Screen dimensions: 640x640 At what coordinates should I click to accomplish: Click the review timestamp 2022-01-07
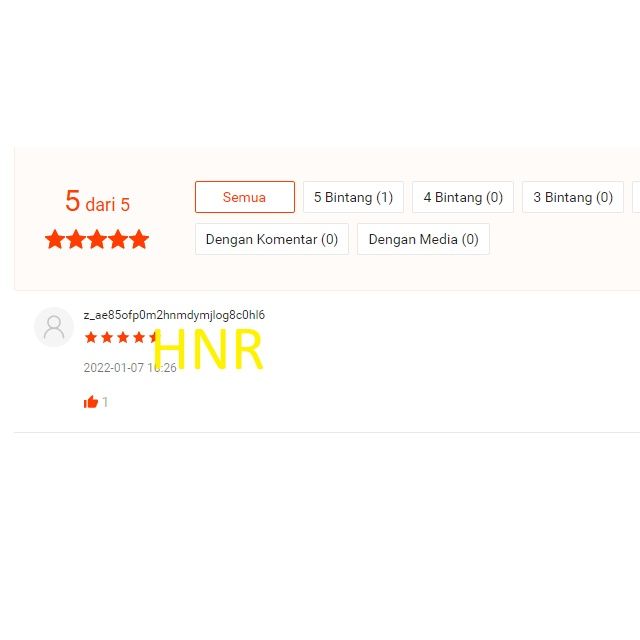click(130, 368)
